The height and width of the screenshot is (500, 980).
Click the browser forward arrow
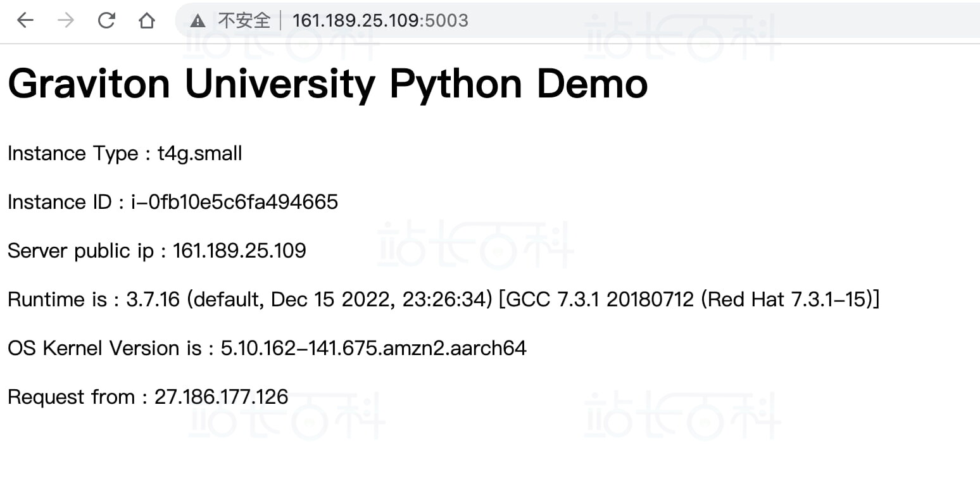[x=66, y=21]
